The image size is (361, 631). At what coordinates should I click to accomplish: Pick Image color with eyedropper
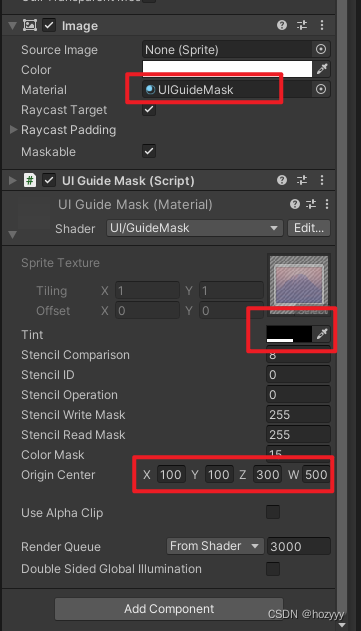tap(322, 69)
